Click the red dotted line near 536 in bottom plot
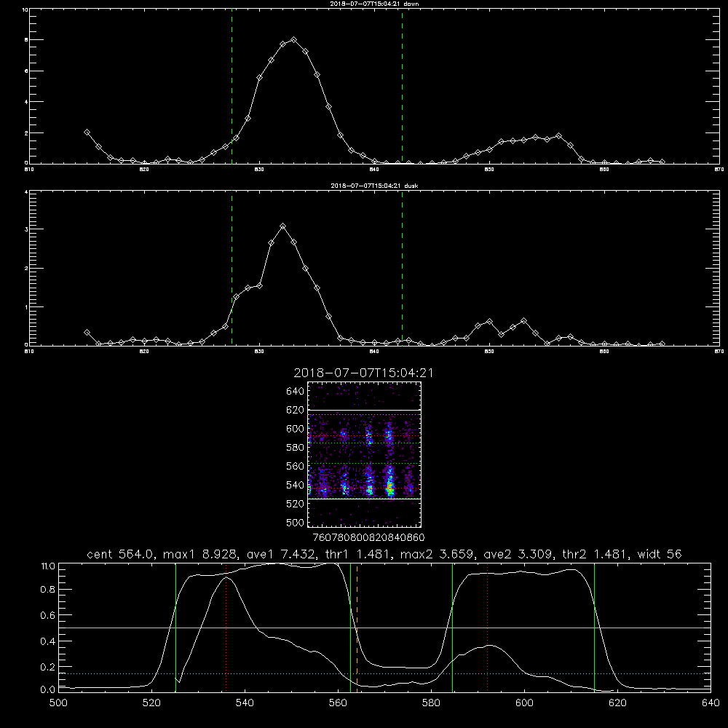 (226, 627)
